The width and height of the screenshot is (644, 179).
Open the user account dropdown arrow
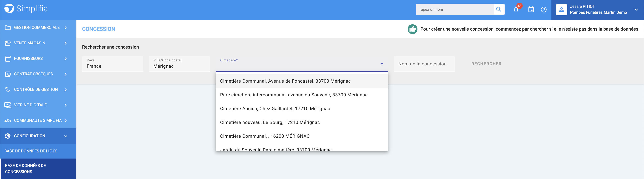click(x=636, y=10)
